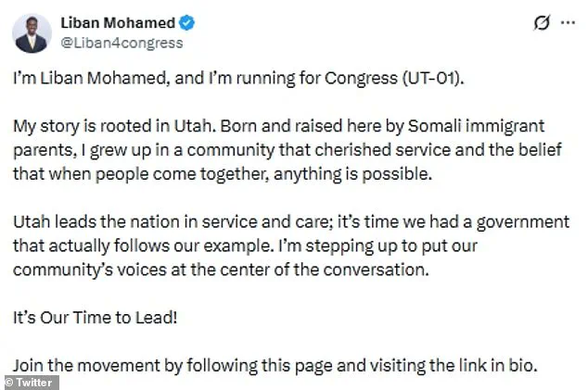Image resolution: width=588 pixels, height=390 pixels.
Task: Click Liban Mohamed's profile avatar photo
Action: point(32,32)
